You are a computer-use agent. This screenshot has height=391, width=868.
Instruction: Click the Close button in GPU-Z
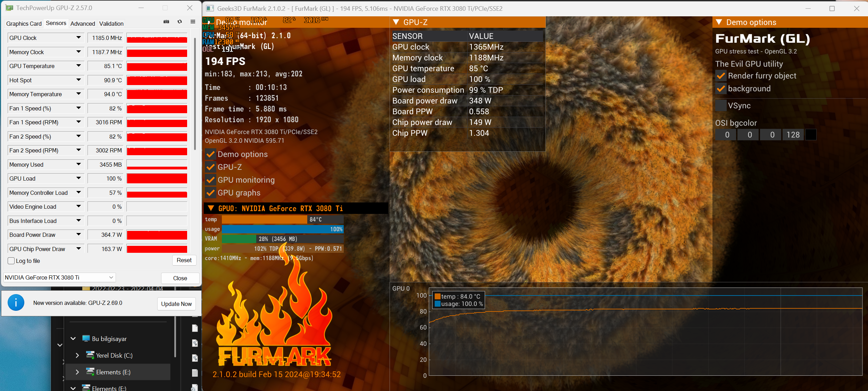click(180, 278)
